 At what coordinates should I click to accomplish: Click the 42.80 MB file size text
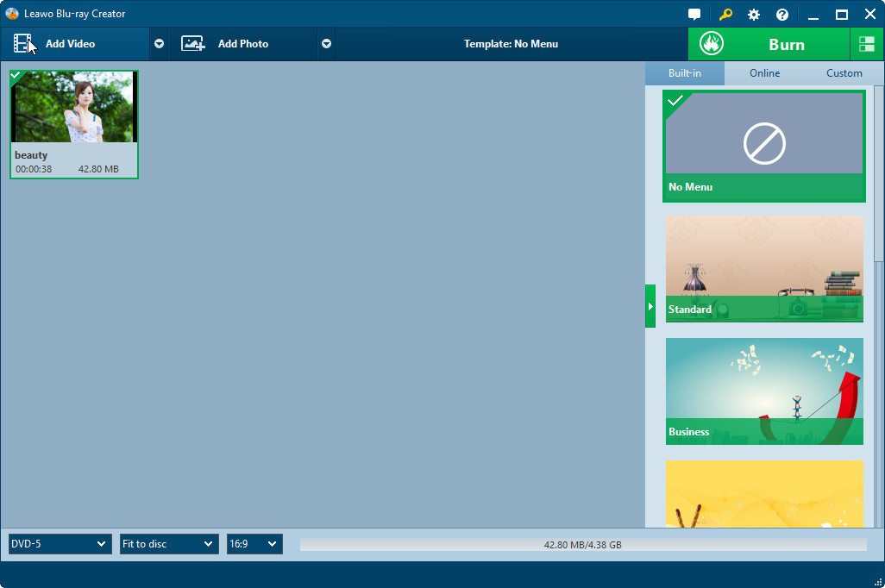point(98,169)
